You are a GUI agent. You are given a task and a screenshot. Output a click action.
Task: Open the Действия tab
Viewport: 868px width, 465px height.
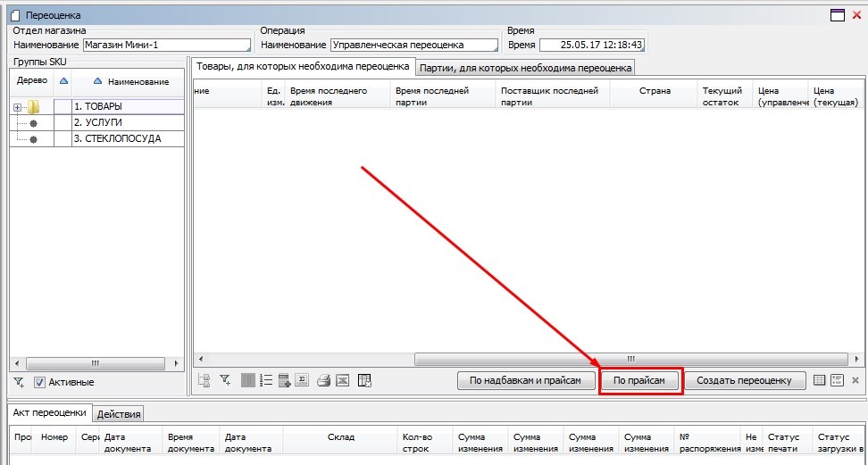point(119,413)
